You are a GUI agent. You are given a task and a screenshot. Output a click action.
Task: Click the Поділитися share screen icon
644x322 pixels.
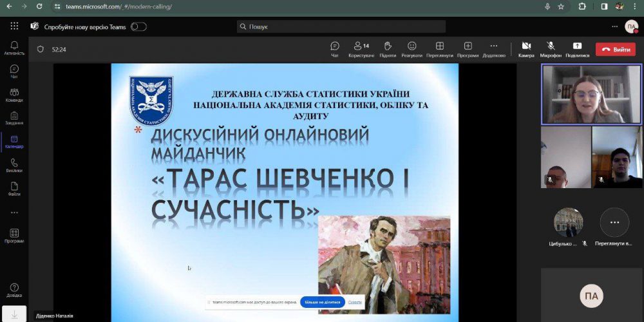point(577,48)
